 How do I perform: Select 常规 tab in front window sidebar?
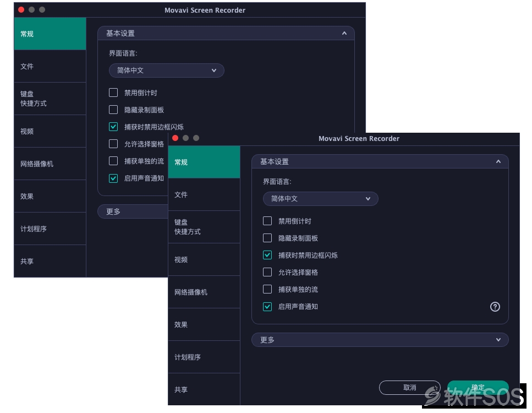click(204, 162)
